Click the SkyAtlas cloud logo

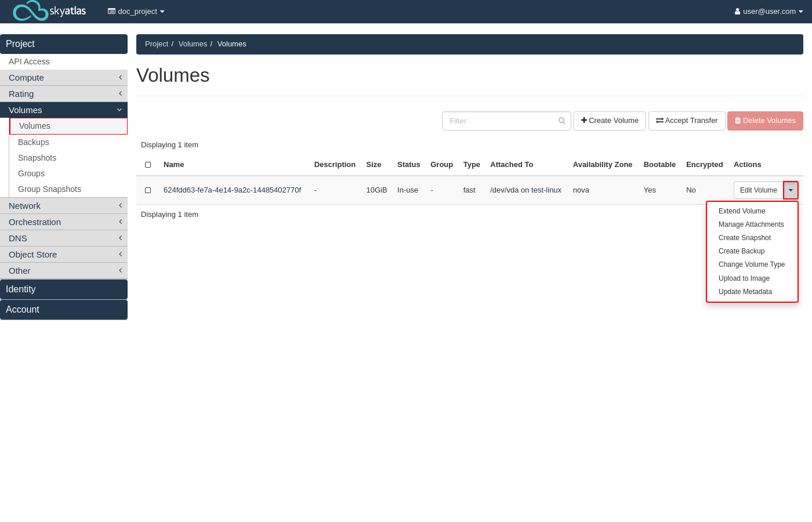[x=49, y=11]
